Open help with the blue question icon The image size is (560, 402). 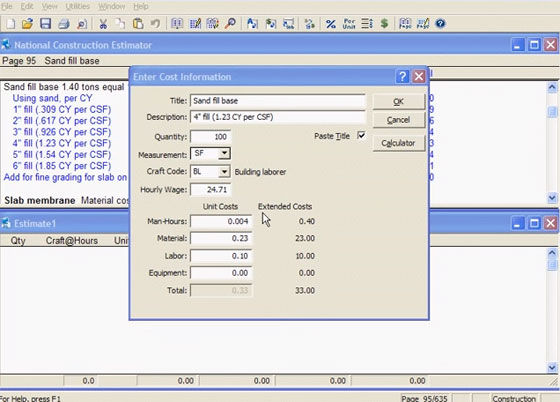[x=440, y=24]
